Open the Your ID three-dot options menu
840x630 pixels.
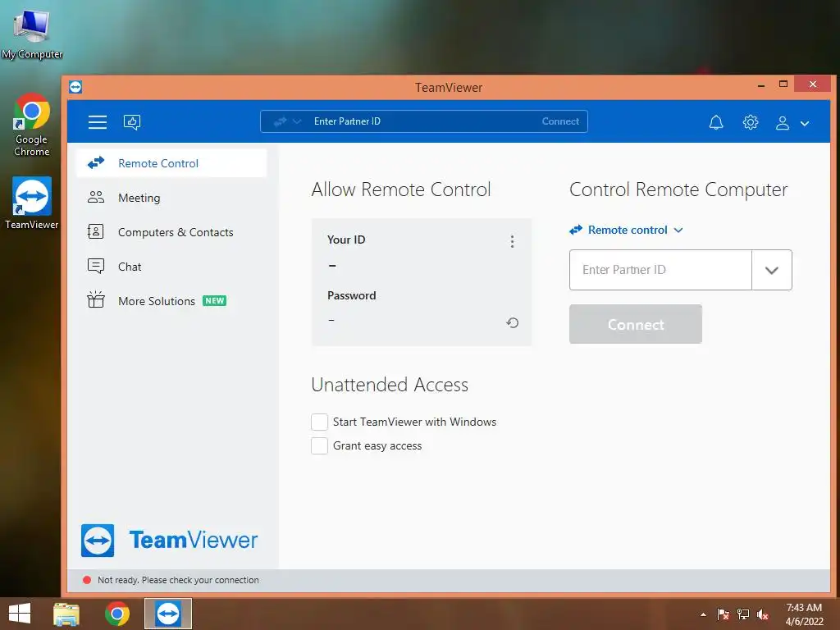512,242
